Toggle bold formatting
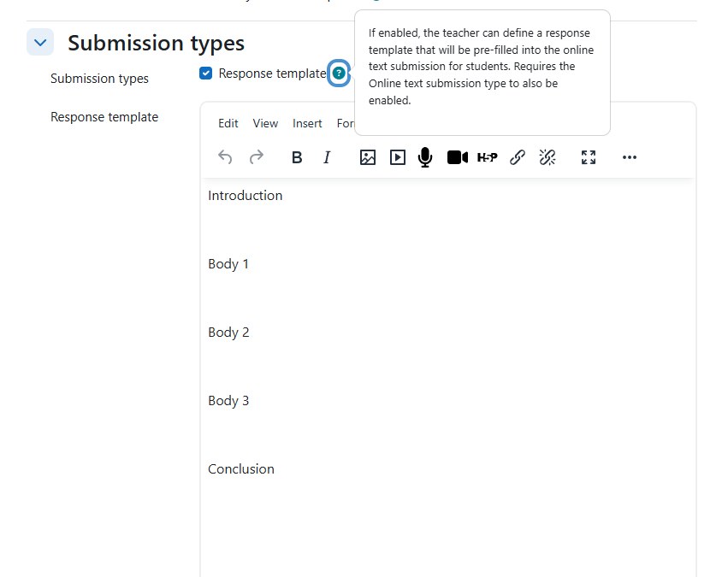Viewport: 728px width, 577px height. (x=297, y=157)
